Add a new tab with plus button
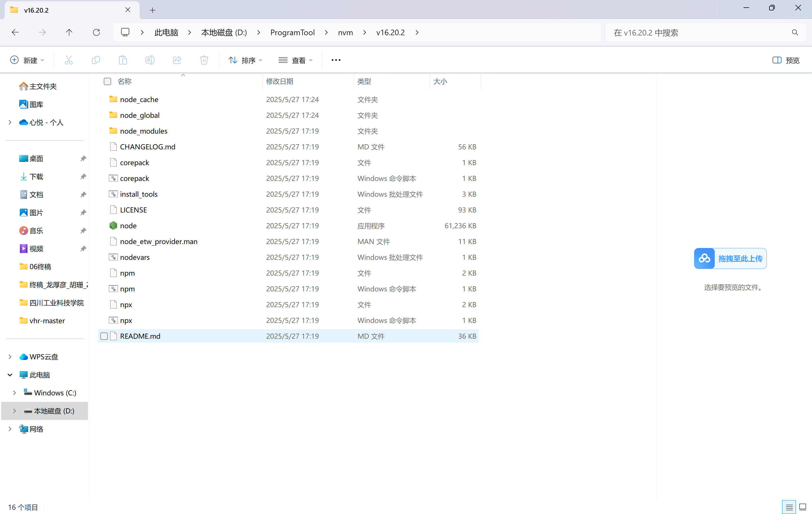Viewport: 812px width, 514px height. (153, 10)
